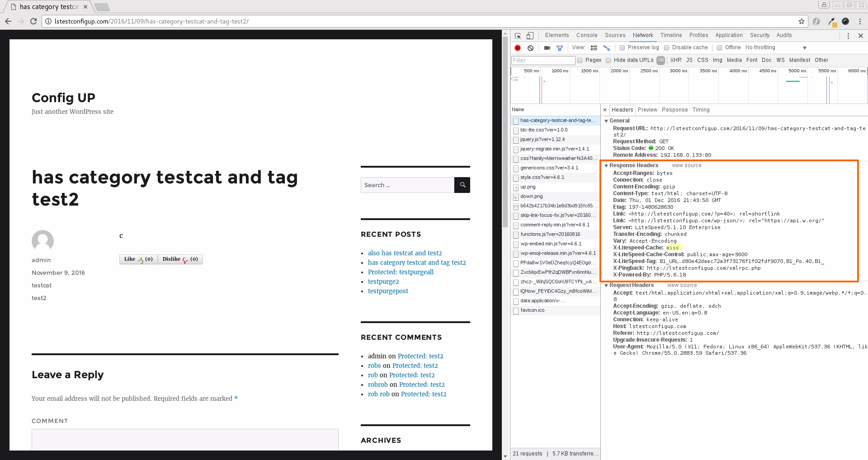Image resolution: width=868 pixels, height=460 pixels.
Task: Click the record network log button
Action: tap(518, 48)
